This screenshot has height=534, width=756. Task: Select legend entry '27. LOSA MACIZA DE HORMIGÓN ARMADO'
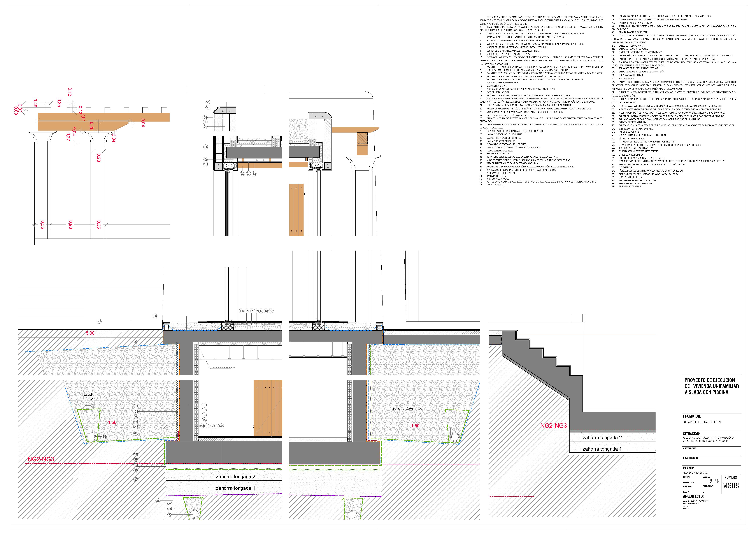(511, 131)
